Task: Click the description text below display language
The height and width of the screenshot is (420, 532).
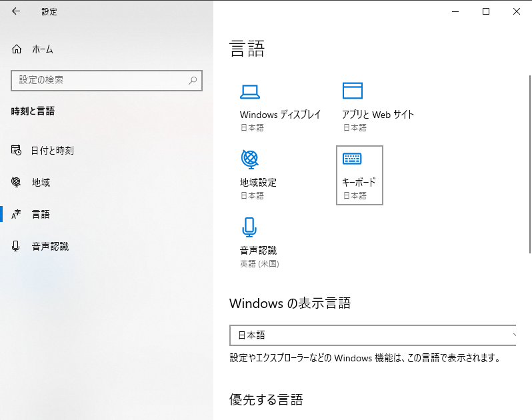Action: (x=365, y=358)
